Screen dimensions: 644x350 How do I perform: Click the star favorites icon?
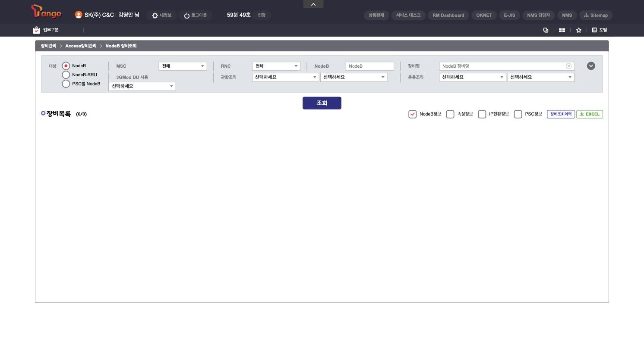click(x=578, y=30)
